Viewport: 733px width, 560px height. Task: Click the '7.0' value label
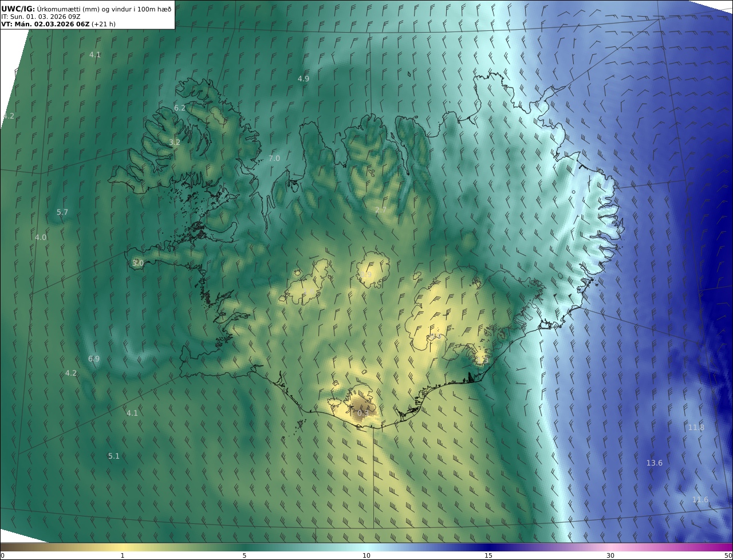click(x=274, y=158)
